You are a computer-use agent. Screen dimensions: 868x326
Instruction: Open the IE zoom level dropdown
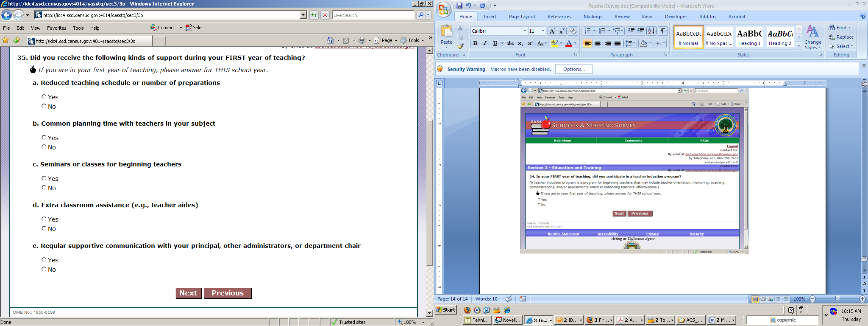[423, 322]
